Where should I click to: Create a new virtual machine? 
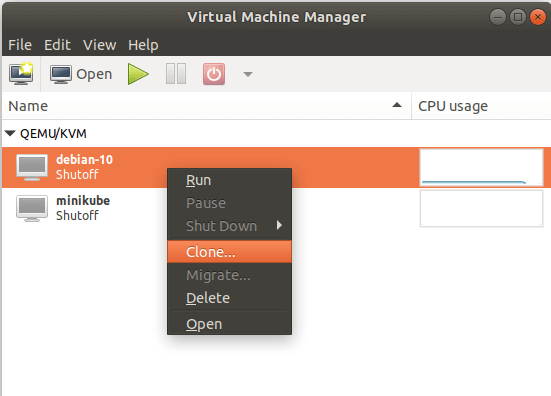tap(21, 74)
